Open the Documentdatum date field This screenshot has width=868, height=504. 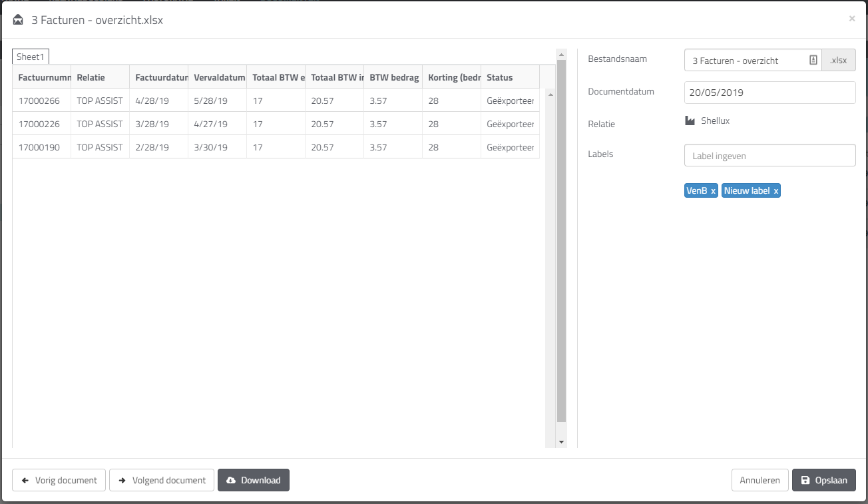[x=769, y=92]
